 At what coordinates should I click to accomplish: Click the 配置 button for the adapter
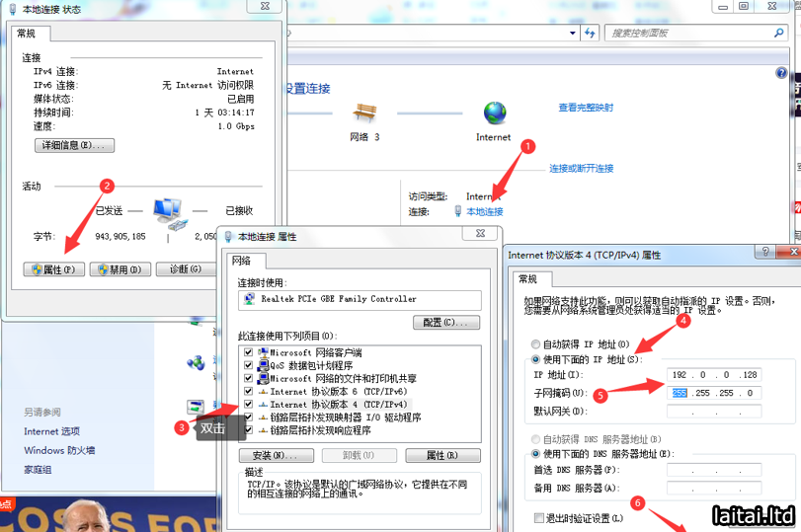[446, 323]
